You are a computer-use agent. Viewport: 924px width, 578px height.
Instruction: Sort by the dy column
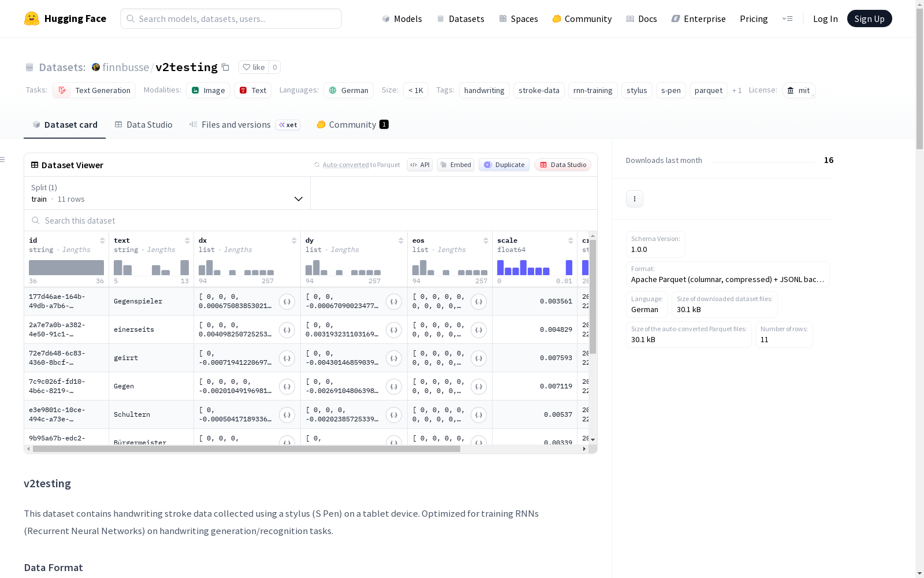[x=401, y=240]
